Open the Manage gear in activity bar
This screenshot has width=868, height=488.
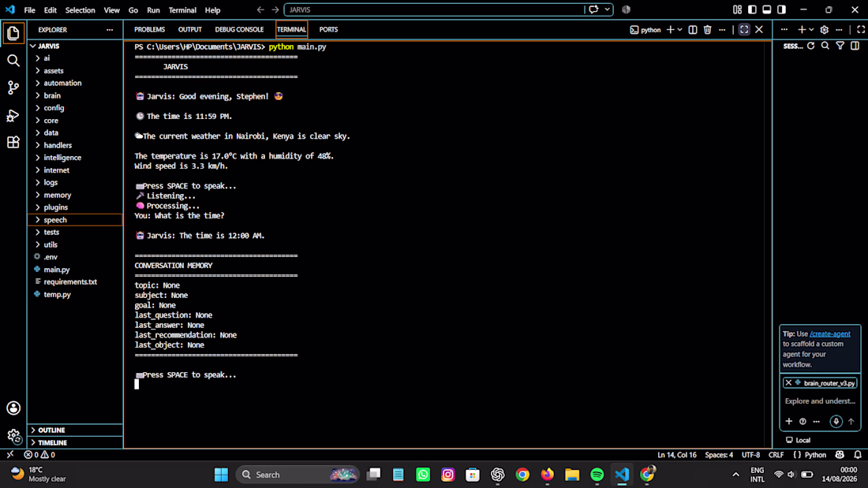(x=13, y=436)
